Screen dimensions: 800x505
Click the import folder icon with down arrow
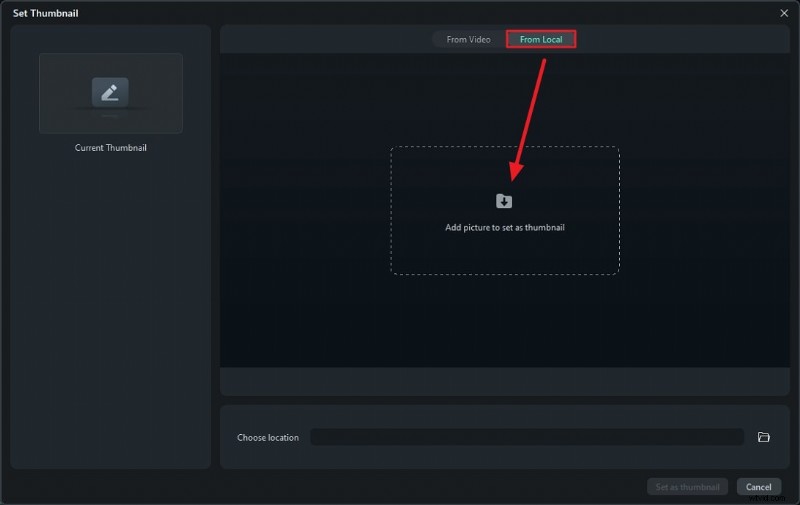pos(504,201)
